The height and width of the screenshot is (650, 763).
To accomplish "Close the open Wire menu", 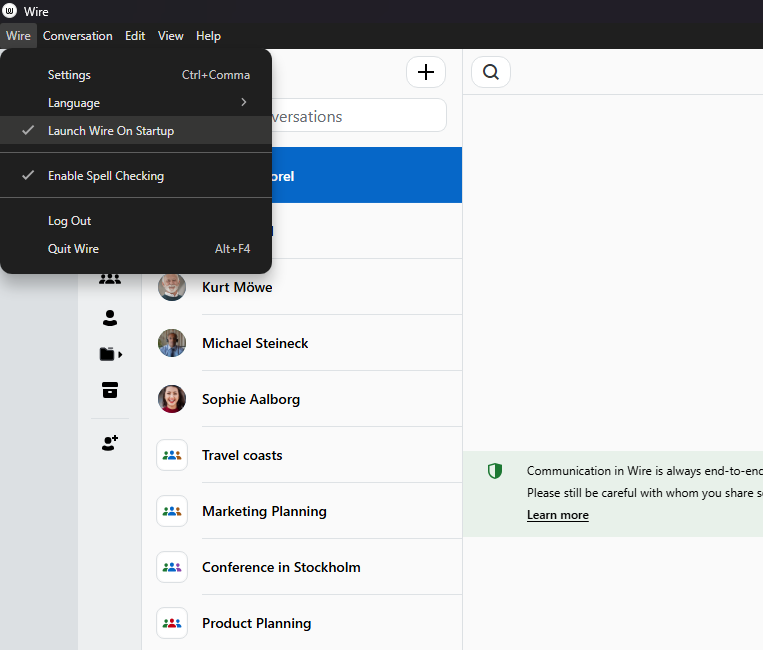I will point(18,36).
